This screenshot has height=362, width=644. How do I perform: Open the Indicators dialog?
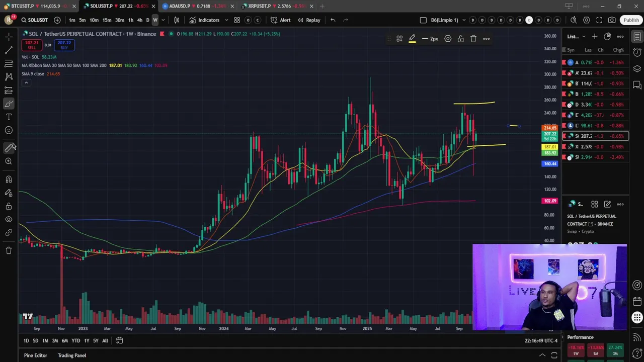click(x=204, y=20)
